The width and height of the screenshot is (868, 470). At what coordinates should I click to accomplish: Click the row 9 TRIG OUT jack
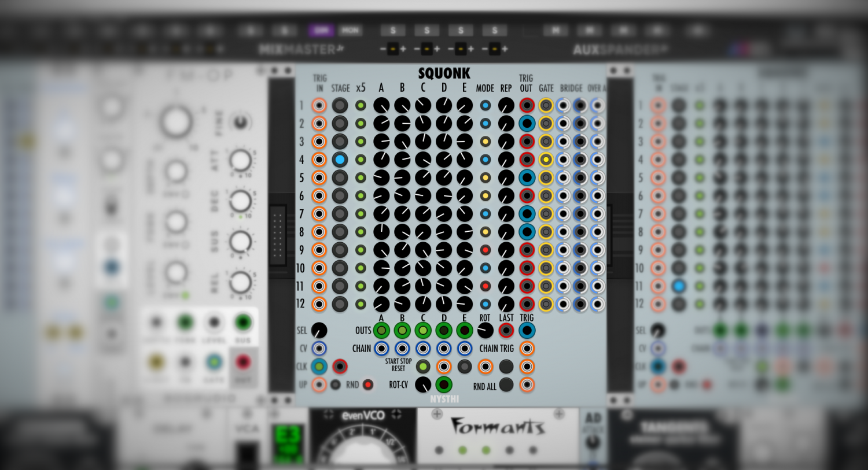pyautogui.click(x=527, y=250)
